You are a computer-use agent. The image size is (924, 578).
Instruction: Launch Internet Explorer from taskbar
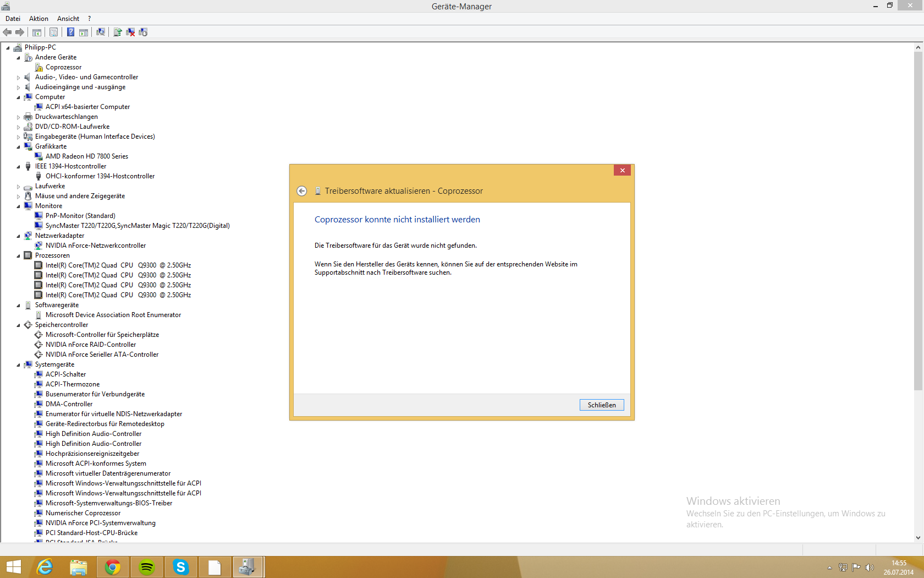45,567
